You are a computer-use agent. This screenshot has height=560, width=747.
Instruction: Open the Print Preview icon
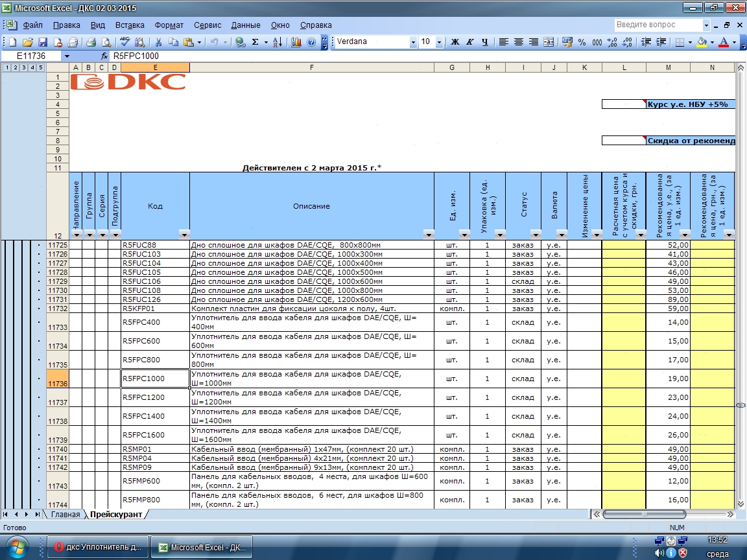(107, 42)
